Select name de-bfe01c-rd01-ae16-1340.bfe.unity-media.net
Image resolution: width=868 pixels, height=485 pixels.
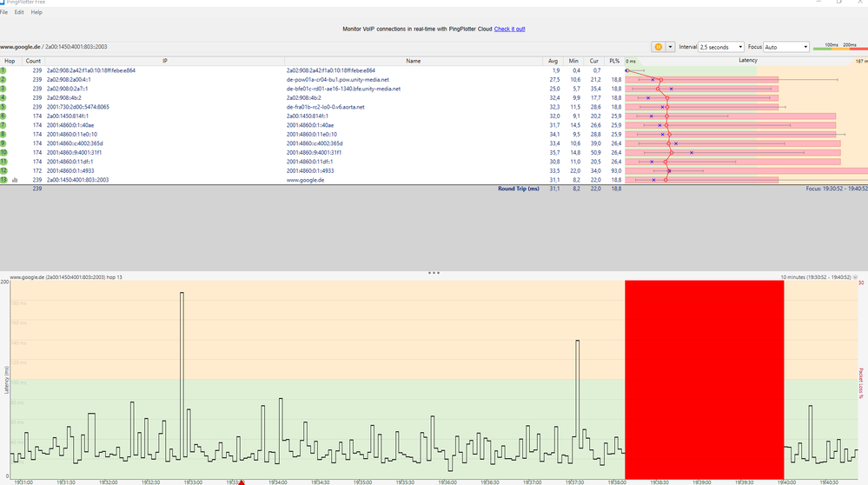(343, 89)
